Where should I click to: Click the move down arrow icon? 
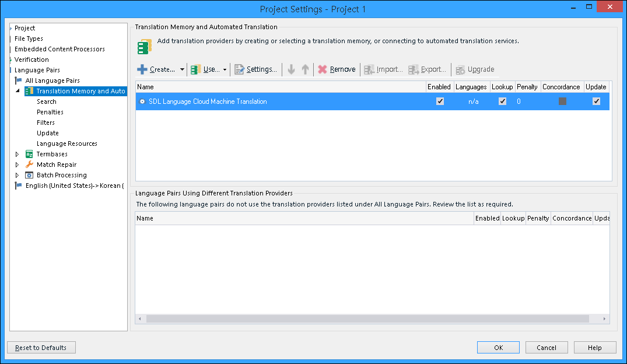292,69
